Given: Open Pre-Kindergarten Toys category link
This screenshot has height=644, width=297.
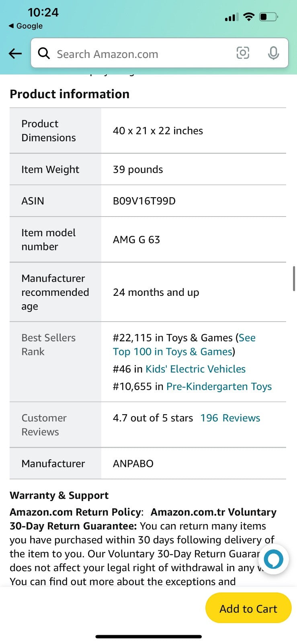Looking at the screenshot, I should click(219, 386).
